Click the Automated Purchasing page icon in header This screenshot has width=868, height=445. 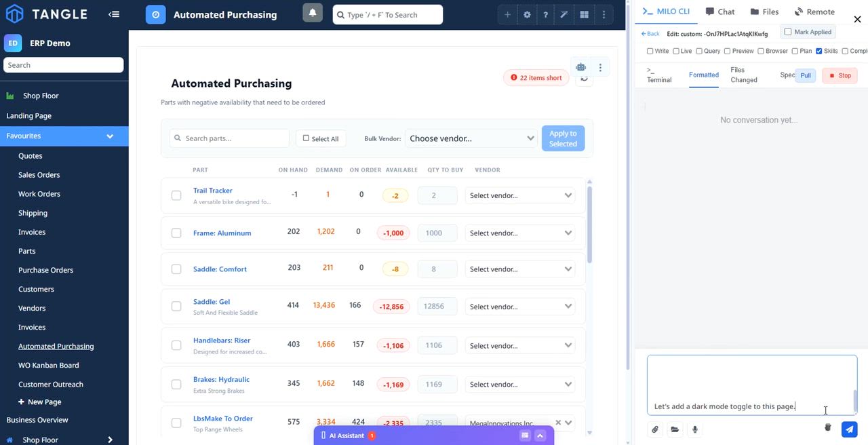click(156, 14)
